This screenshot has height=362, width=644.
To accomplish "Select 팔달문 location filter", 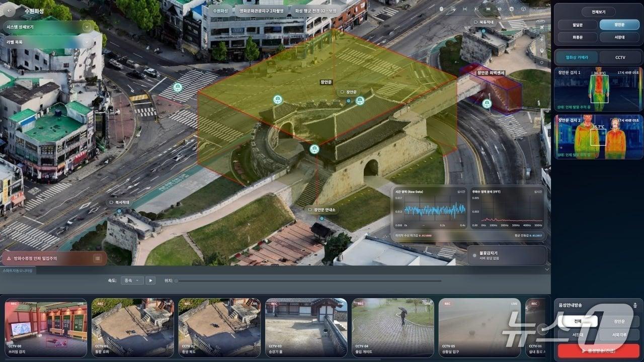I will coord(577,25).
